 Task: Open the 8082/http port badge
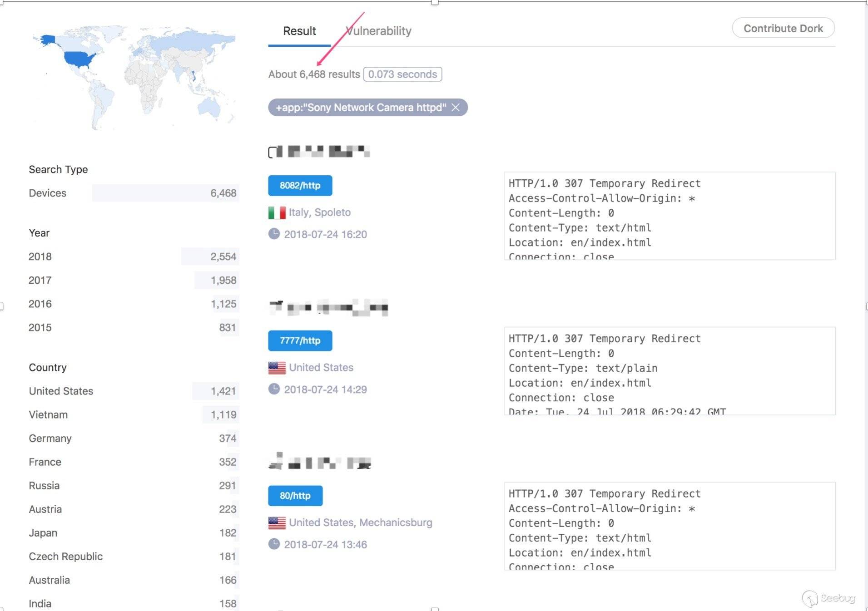300,186
